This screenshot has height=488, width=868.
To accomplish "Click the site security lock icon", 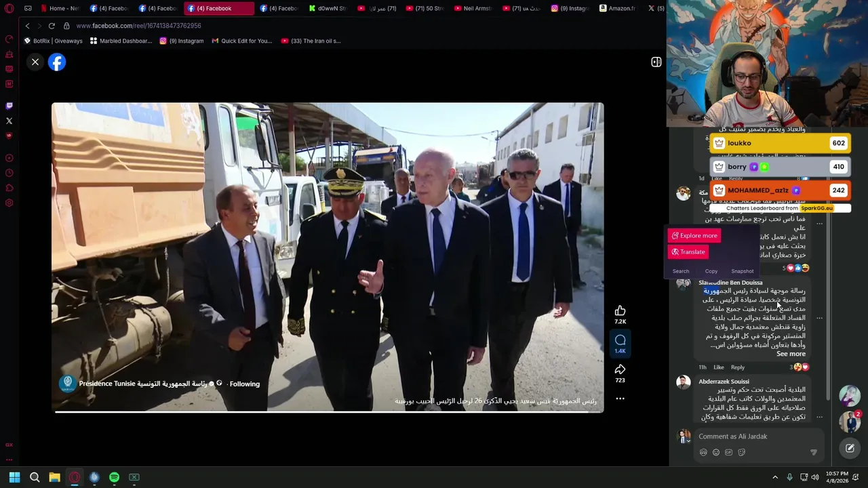I will click(x=66, y=26).
